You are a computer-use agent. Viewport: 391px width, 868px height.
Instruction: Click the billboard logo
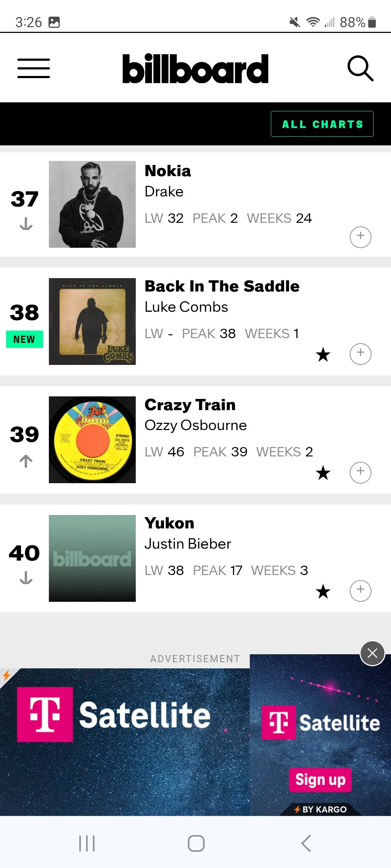195,68
